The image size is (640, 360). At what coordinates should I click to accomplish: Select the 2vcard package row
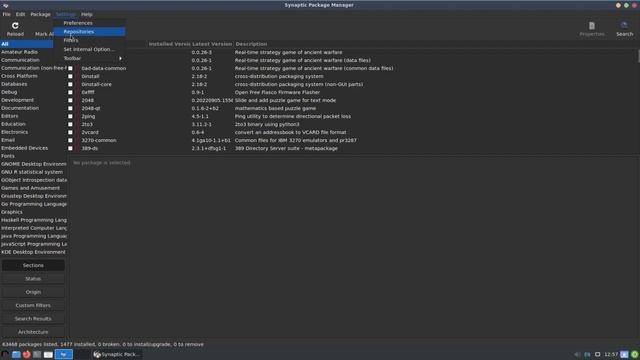[x=352, y=132]
